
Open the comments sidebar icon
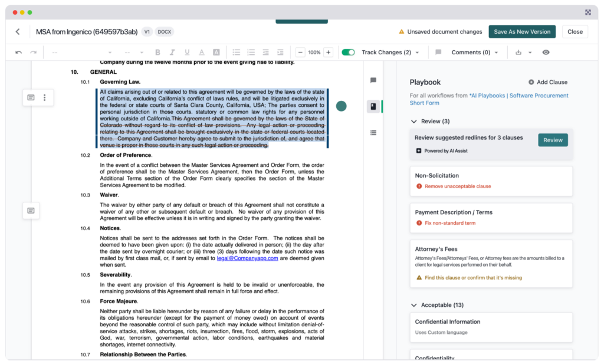pos(372,81)
